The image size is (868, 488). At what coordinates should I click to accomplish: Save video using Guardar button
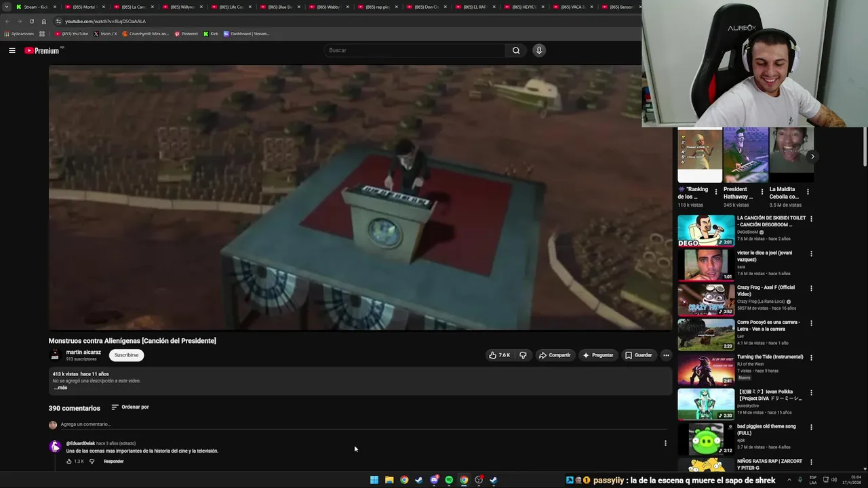pyautogui.click(x=638, y=355)
